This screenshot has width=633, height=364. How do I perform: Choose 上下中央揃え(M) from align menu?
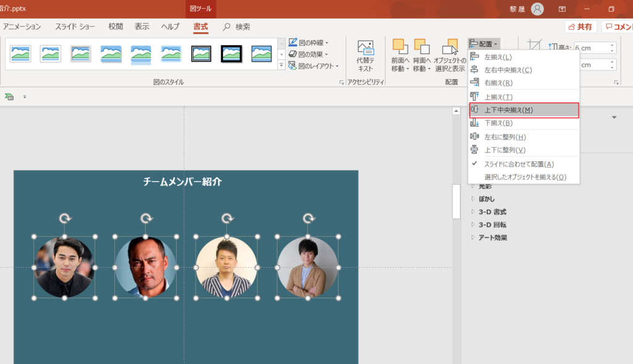pyautogui.click(x=508, y=110)
